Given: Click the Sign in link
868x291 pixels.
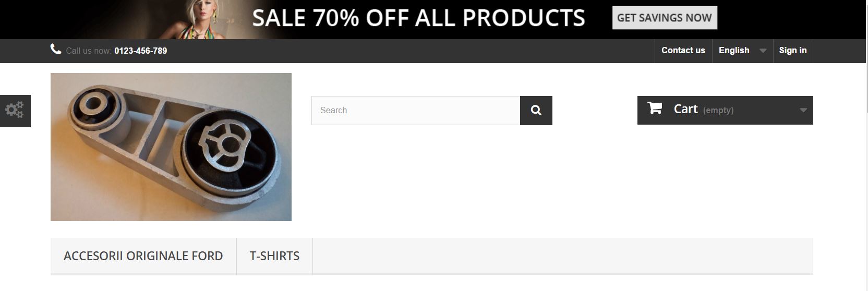Looking at the screenshot, I should pyautogui.click(x=793, y=51).
